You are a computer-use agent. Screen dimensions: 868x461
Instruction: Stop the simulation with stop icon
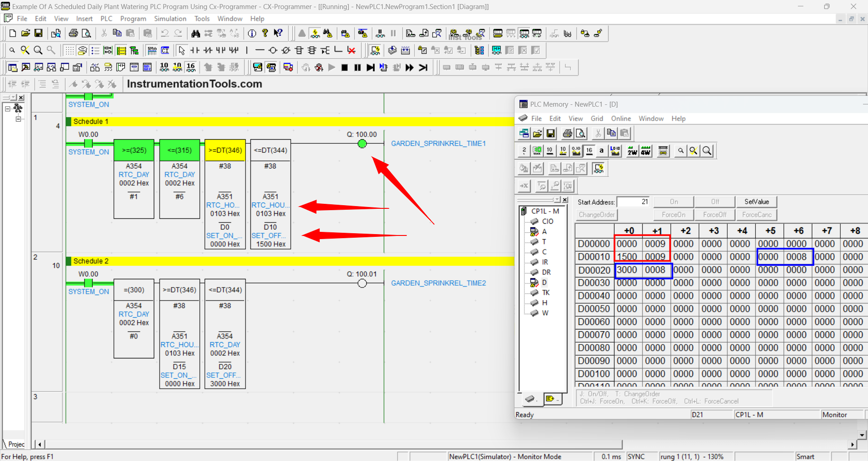tap(344, 67)
